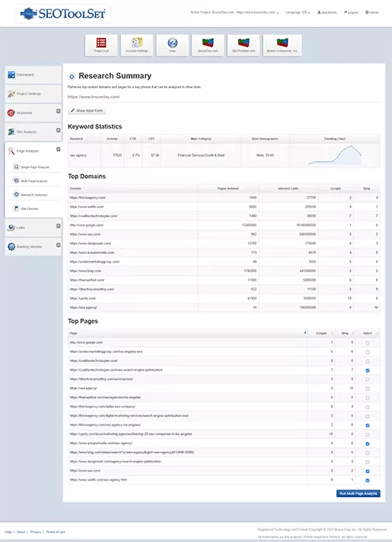The image size is (392, 542).
Task: Click the Page Analysis magnifier icon
Action: point(12,151)
